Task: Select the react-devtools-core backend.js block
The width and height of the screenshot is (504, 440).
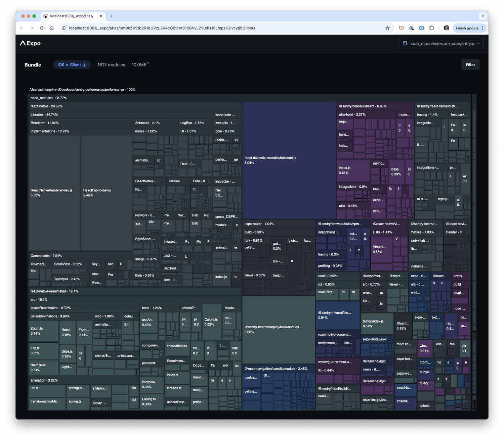Action: (289, 160)
